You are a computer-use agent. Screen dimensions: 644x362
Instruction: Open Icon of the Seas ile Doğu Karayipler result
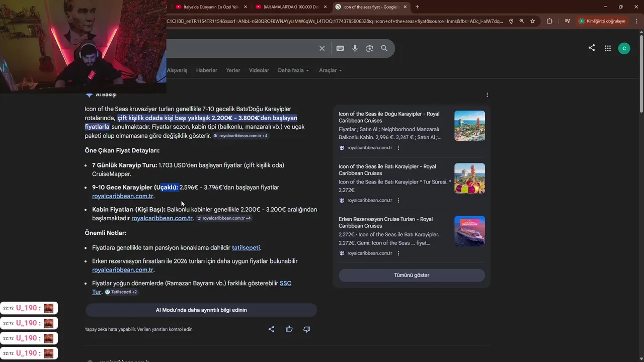click(389, 117)
